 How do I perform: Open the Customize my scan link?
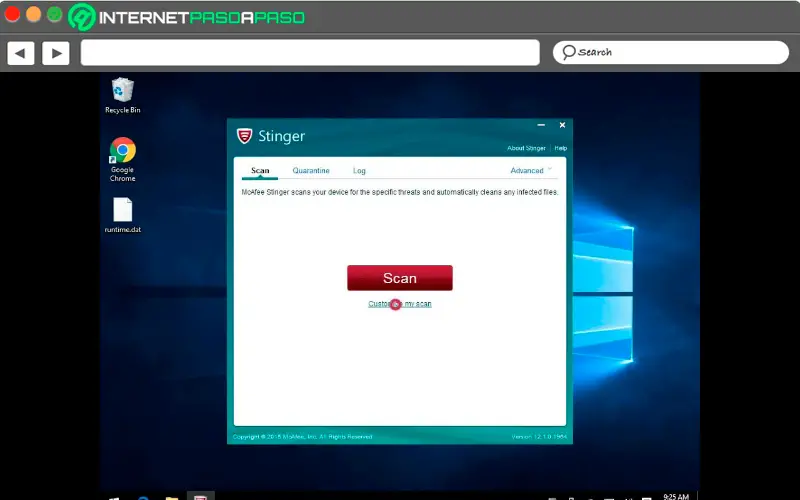pyautogui.click(x=399, y=304)
